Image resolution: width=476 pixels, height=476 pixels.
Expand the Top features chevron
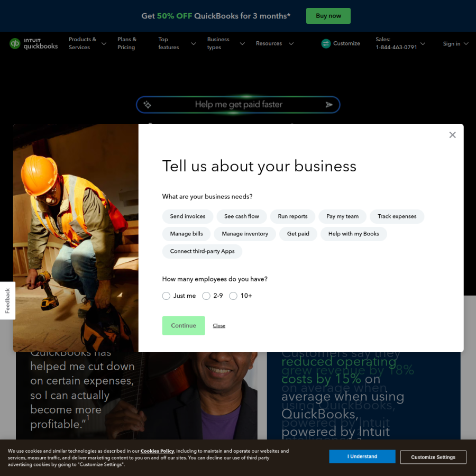[x=194, y=44]
